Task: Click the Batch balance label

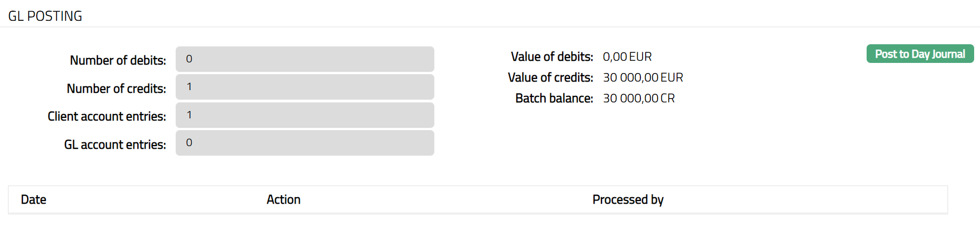Action: coord(554,98)
